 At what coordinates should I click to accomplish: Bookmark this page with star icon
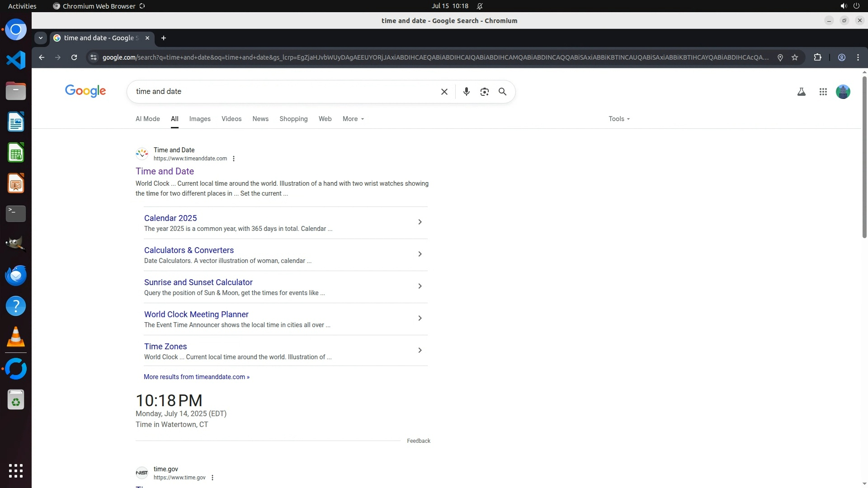795,57
